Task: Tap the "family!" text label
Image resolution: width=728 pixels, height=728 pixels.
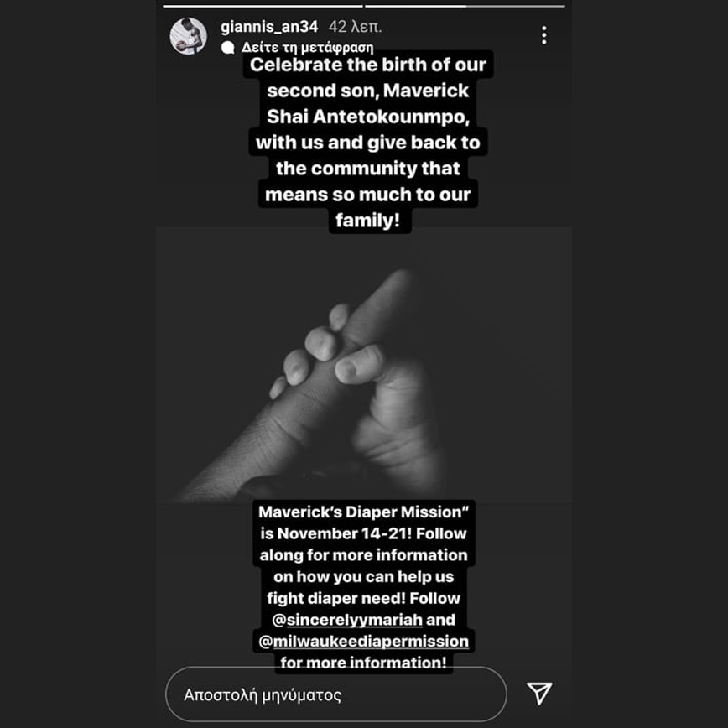Action: pos(367,220)
